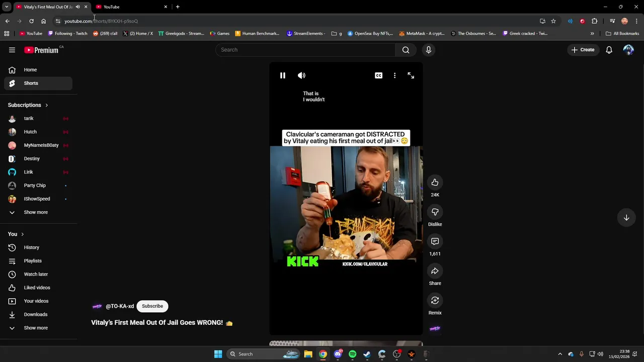Open a new browser tab

(178, 7)
